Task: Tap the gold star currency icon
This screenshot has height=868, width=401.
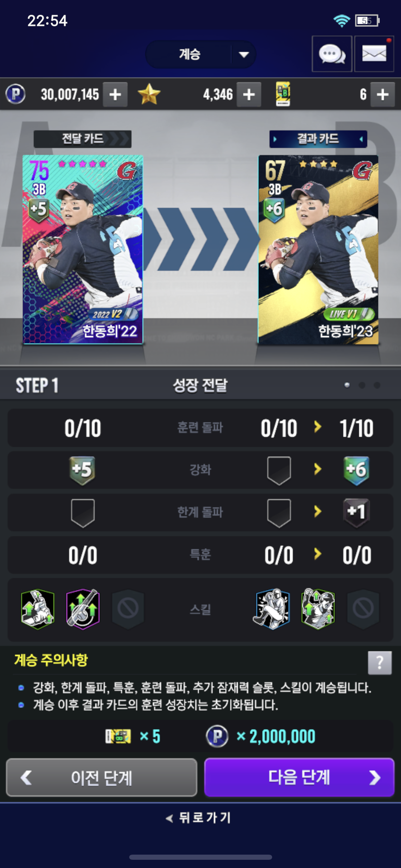Action: 149,94
